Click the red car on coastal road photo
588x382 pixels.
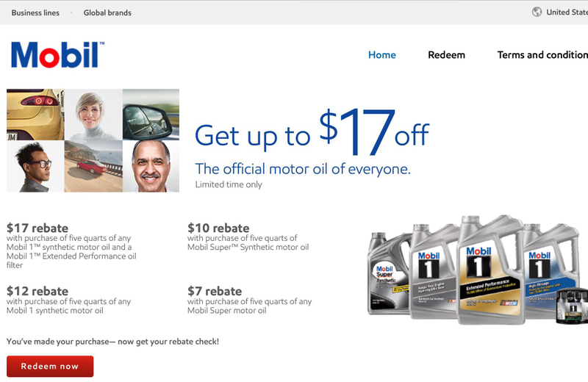[x=93, y=166]
